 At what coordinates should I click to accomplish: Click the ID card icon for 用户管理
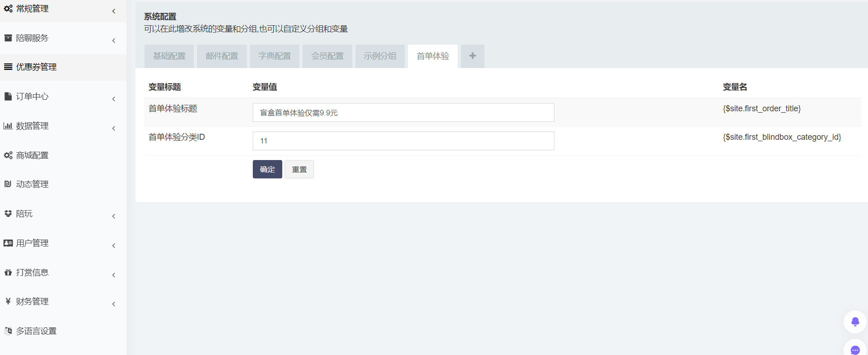coord(8,243)
